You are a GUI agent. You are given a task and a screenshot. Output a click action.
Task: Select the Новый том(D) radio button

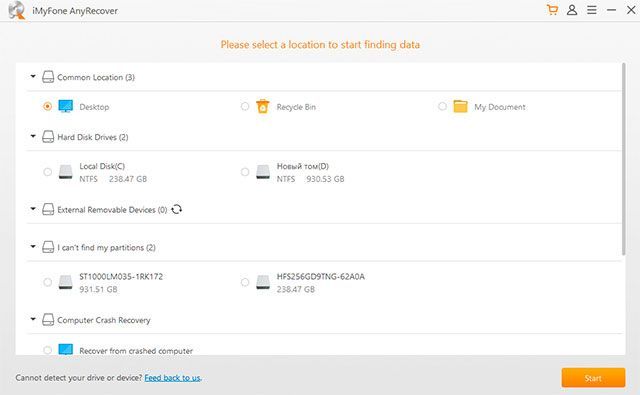[x=245, y=172]
